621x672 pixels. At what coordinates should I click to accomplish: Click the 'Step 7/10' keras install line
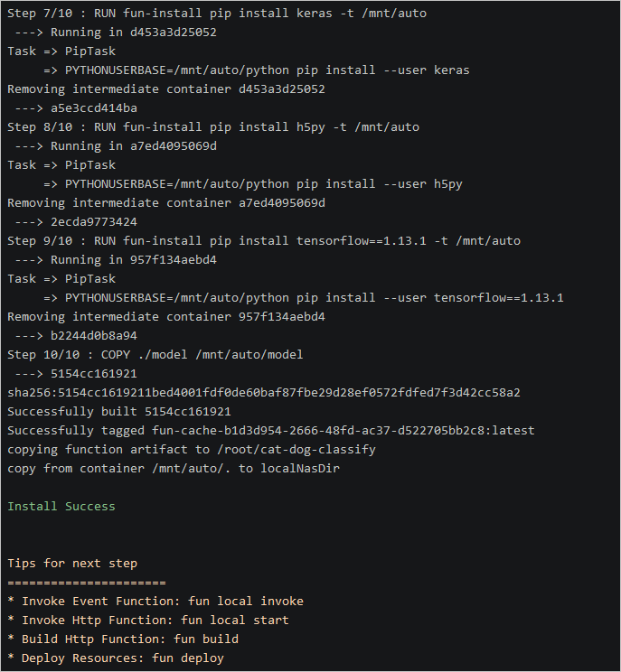217,14
